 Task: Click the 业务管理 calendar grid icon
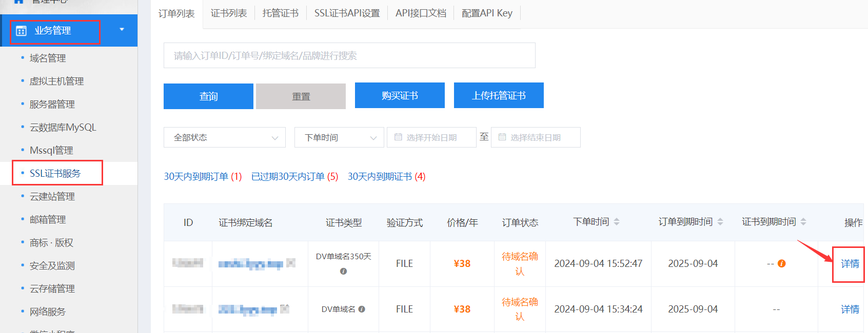click(21, 31)
